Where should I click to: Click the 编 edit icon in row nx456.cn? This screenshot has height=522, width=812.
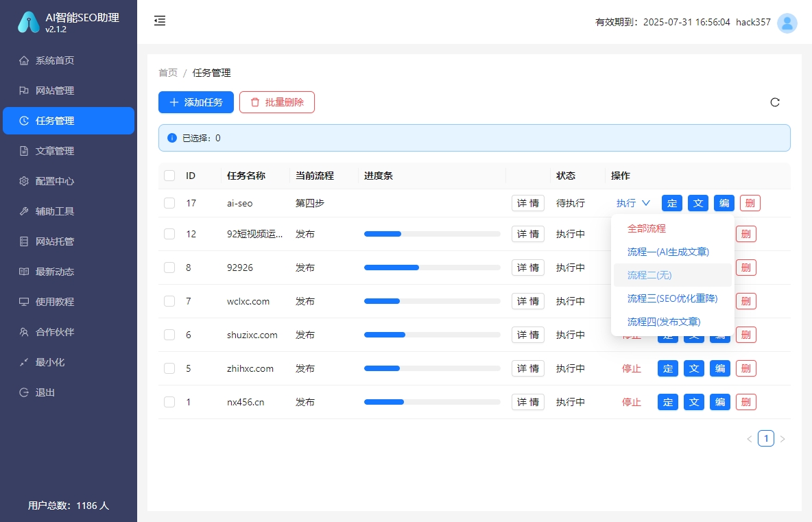720,402
